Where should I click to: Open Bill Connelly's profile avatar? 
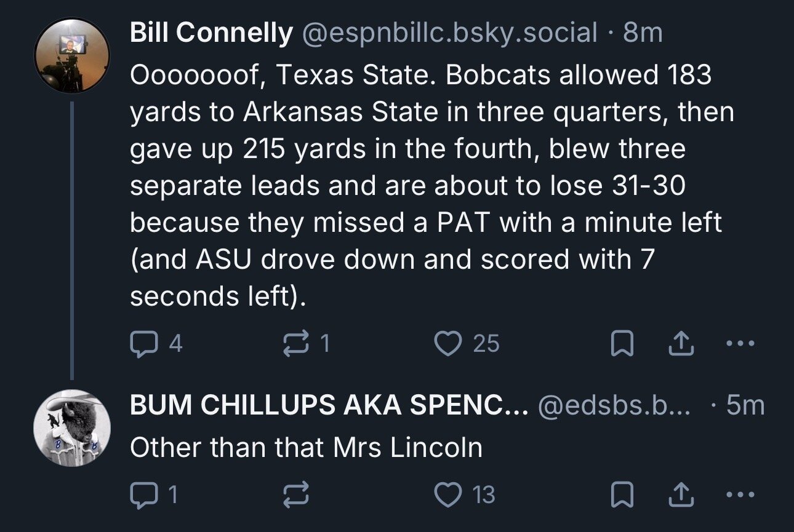pos(71,55)
